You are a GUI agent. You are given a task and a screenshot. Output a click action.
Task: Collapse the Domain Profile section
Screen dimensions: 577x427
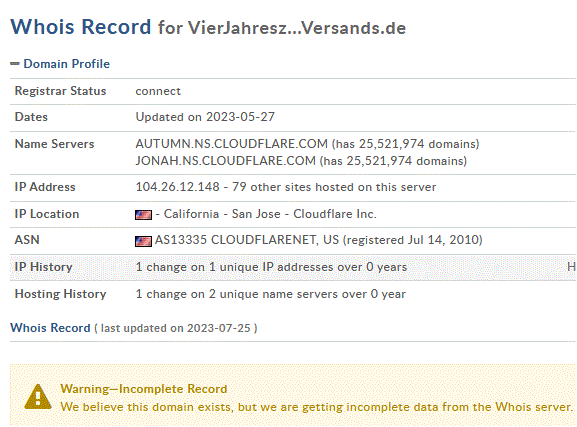(15, 64)
